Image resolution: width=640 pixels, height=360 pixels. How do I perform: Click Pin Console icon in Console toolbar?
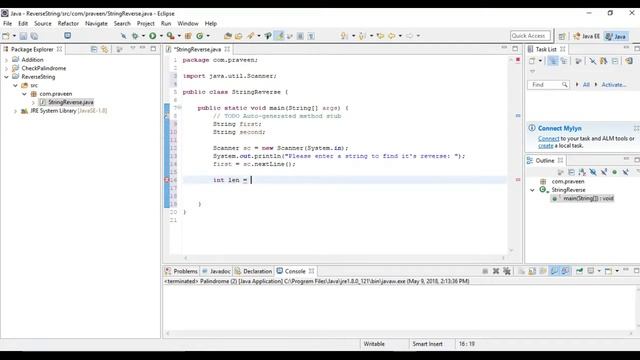click(x=580, y=271)
